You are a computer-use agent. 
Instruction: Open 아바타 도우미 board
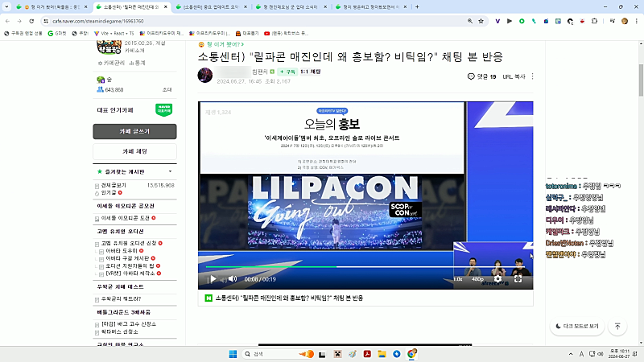click(122, 251)
